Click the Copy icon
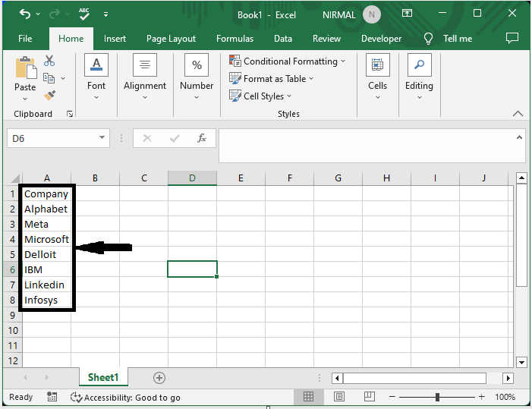The image size is (532, 409). click(x=49, y=78)
